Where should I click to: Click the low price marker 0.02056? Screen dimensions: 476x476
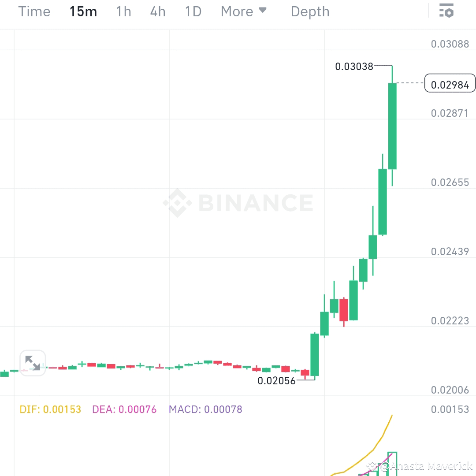pyautogui.click(x=277, y=381)
